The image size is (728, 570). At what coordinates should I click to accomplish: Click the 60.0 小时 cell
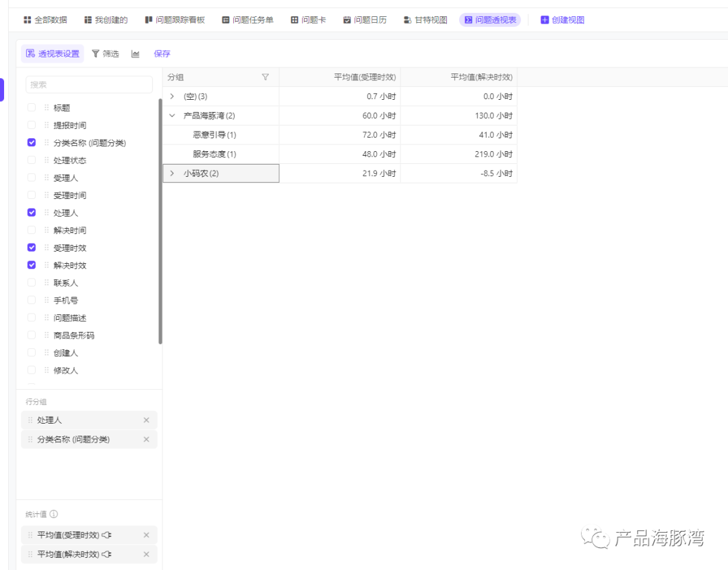click(340, 115)
